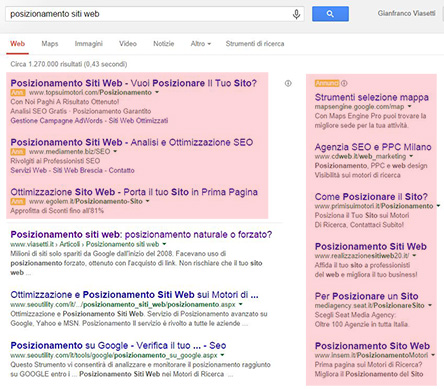The height and width of the screenshot is (389, 444).
Task: Expand arrow next to cdweb.it URL
Action: [x=411, y=156]
